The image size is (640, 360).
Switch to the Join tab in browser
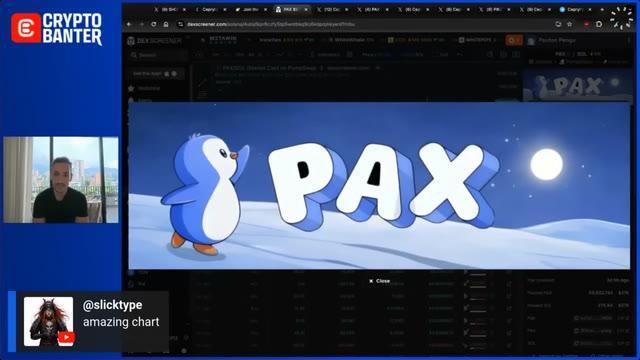(250, 9)
